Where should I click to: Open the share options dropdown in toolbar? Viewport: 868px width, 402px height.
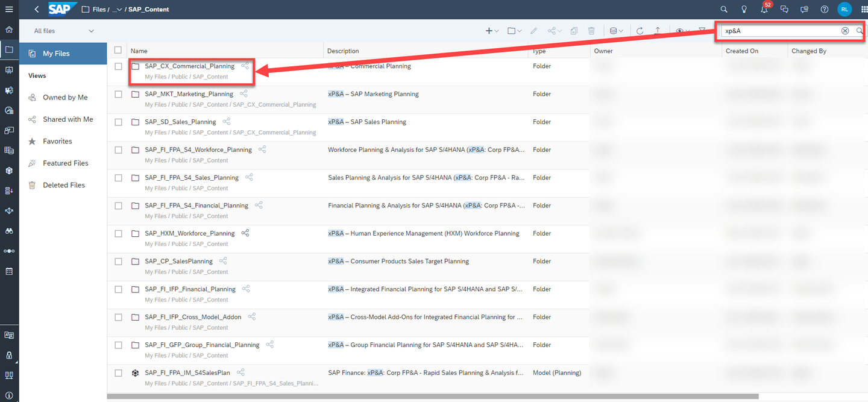click(555, 31)
